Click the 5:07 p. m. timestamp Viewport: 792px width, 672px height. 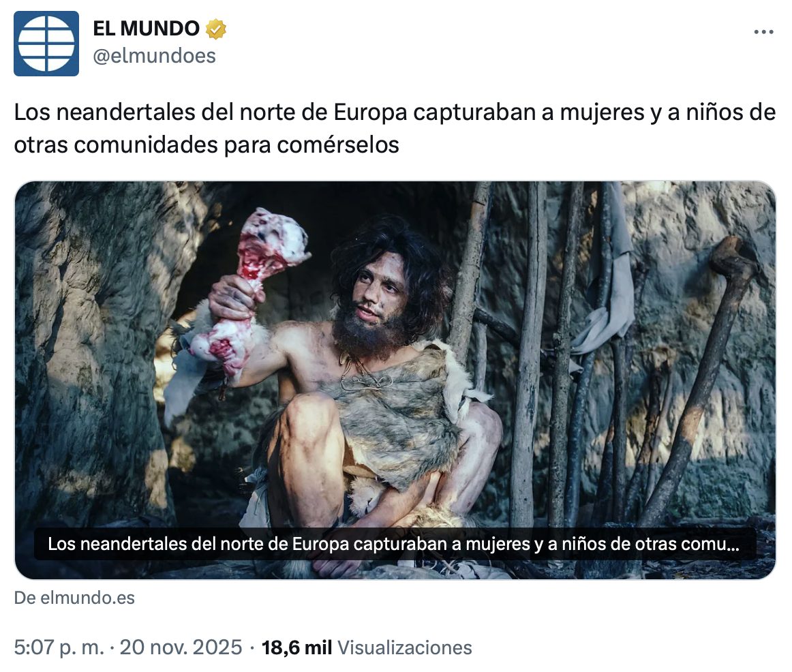(59, 647)
